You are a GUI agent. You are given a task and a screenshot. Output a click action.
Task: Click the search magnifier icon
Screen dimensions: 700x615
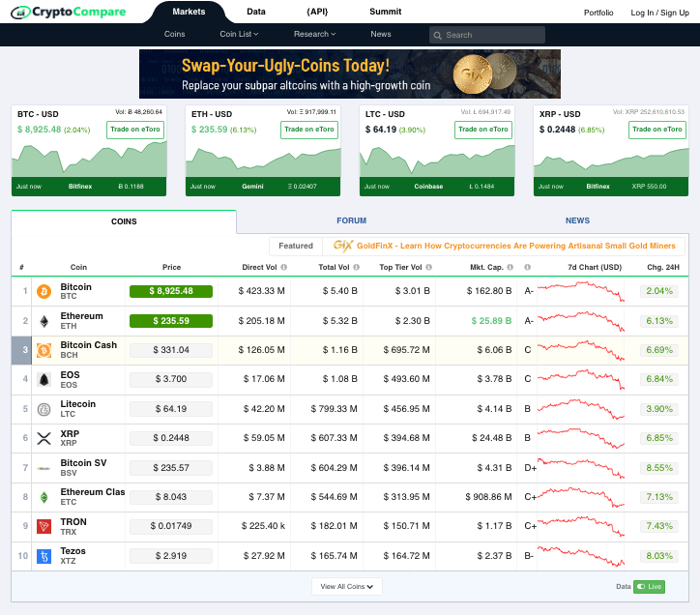437,35
